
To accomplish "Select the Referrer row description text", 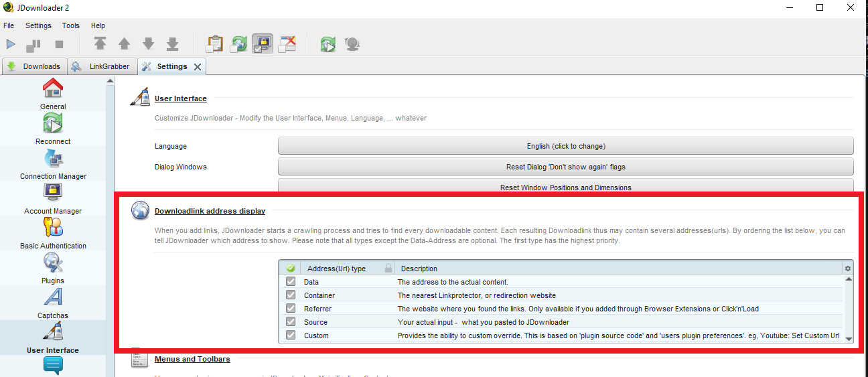I will (x=578, y=309).
